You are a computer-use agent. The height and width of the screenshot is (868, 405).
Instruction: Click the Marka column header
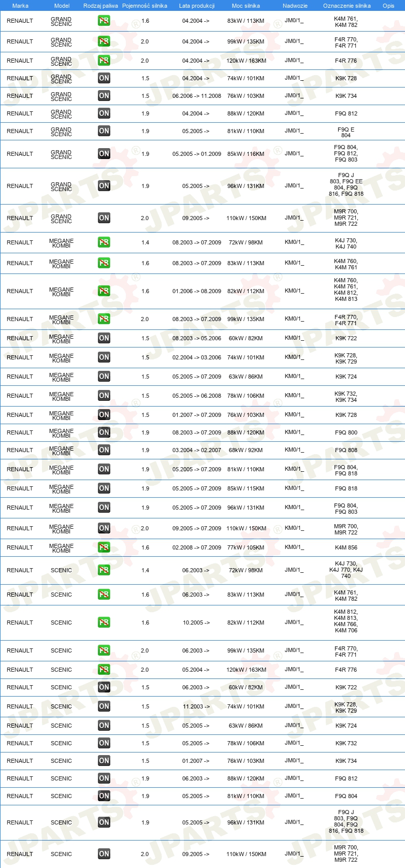20,6
